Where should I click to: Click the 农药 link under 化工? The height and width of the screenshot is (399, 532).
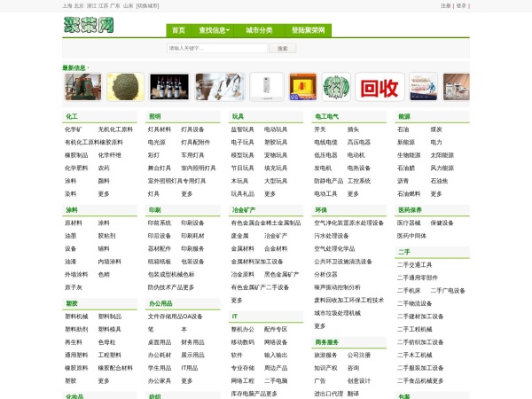[104, 168]
